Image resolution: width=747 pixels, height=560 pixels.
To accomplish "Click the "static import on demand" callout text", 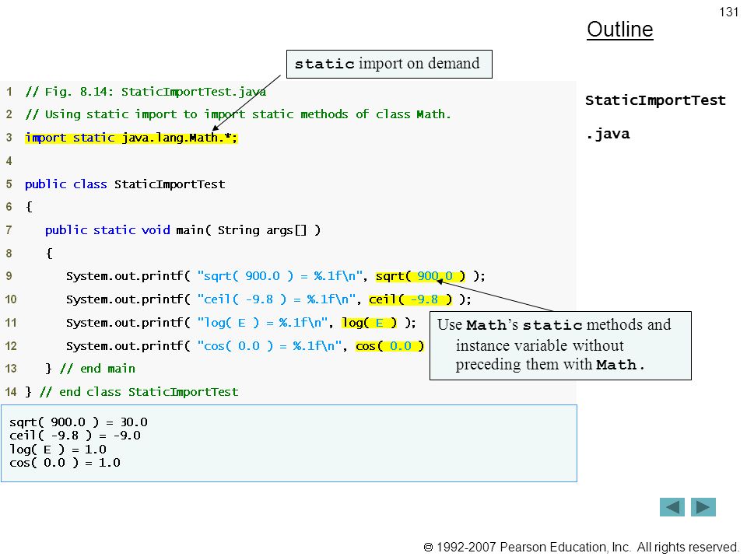I will (x=388, y=64).
